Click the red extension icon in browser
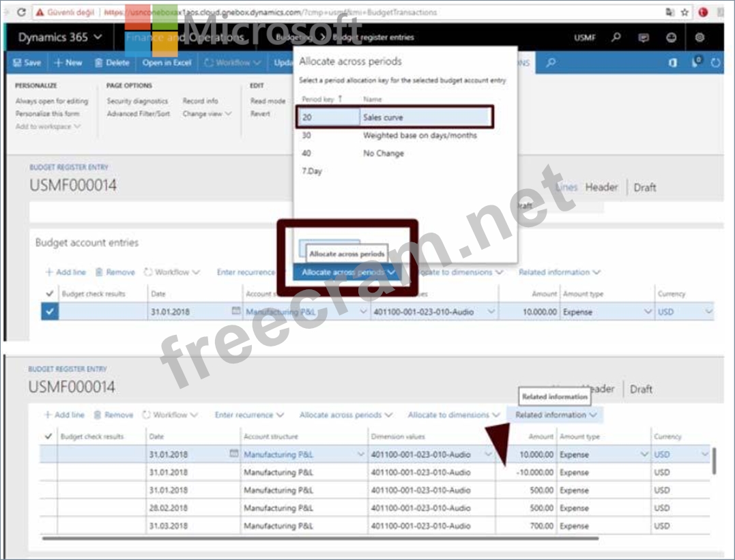This screenshot has width=735, height=560. (x=703, y=13)
